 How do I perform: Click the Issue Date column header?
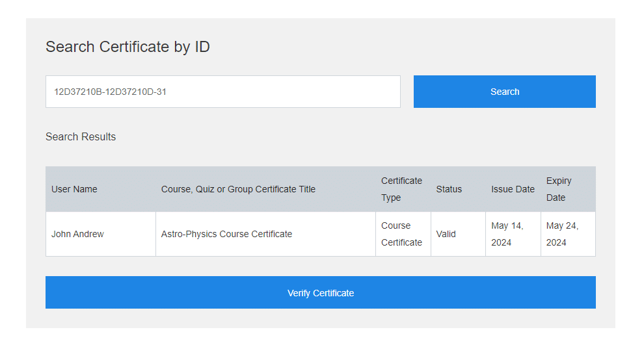coord(513,189)
